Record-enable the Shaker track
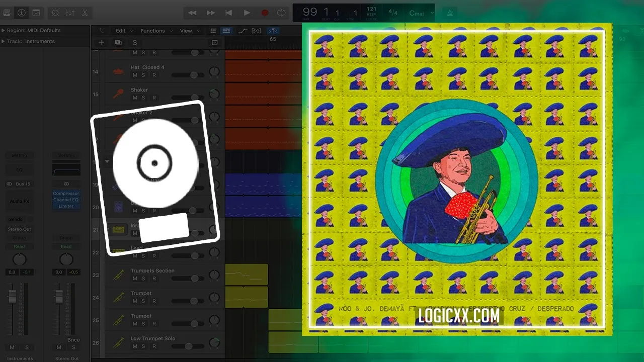The image size is (644, 362). (154, 98)
